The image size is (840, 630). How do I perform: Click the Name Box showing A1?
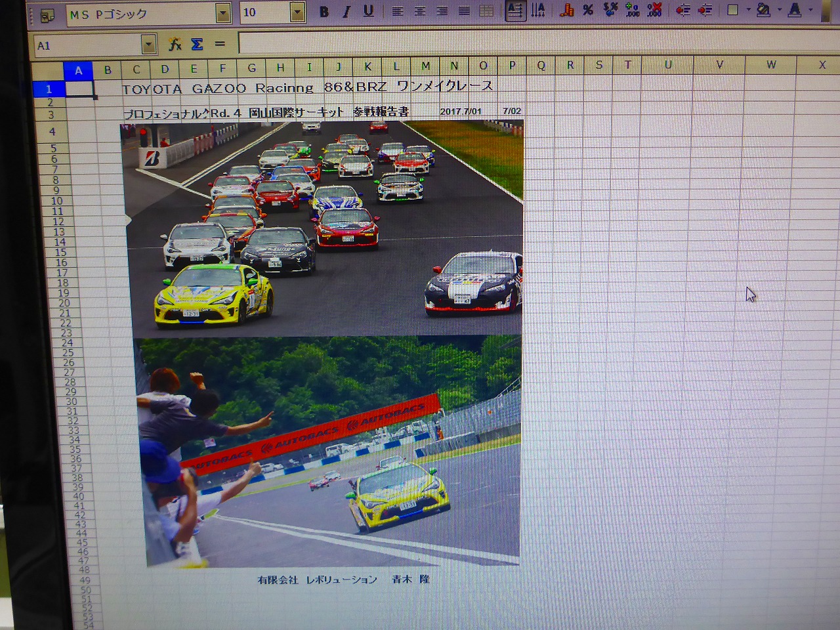88,45
